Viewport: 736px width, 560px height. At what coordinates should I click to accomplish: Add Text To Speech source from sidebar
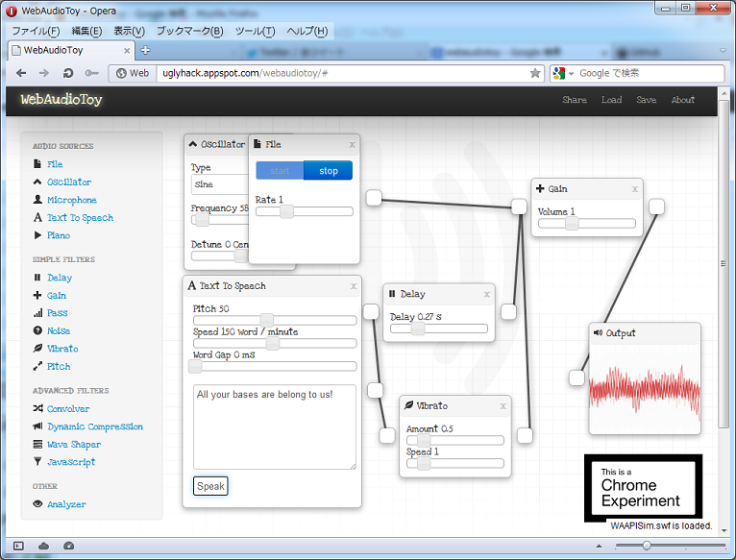[x=81, y=217]
